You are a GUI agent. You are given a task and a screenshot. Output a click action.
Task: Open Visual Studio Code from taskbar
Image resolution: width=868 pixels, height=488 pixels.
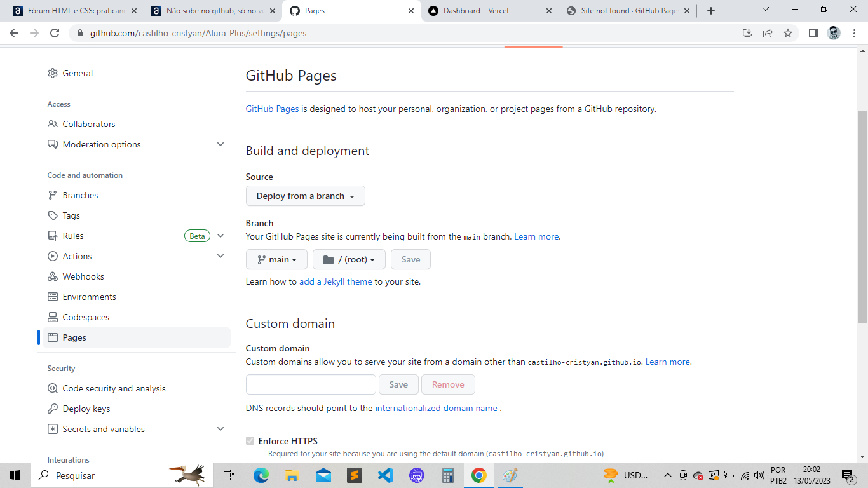point(385,475)
